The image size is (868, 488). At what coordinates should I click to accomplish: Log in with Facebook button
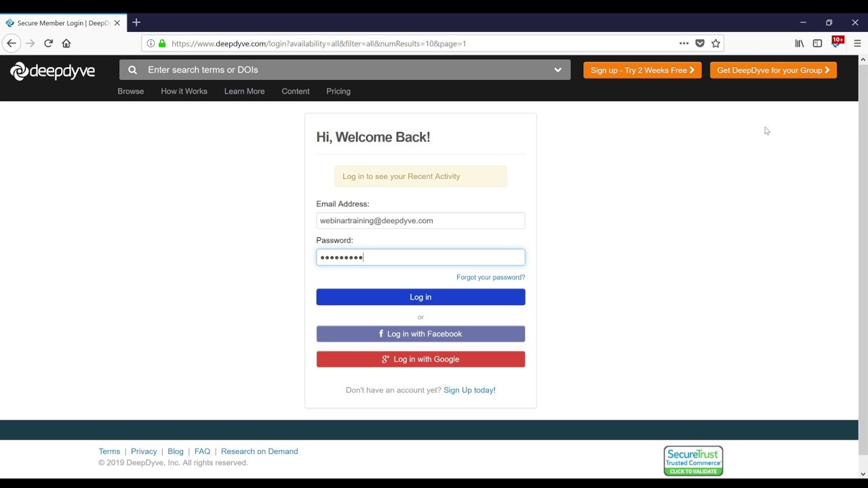420,333
